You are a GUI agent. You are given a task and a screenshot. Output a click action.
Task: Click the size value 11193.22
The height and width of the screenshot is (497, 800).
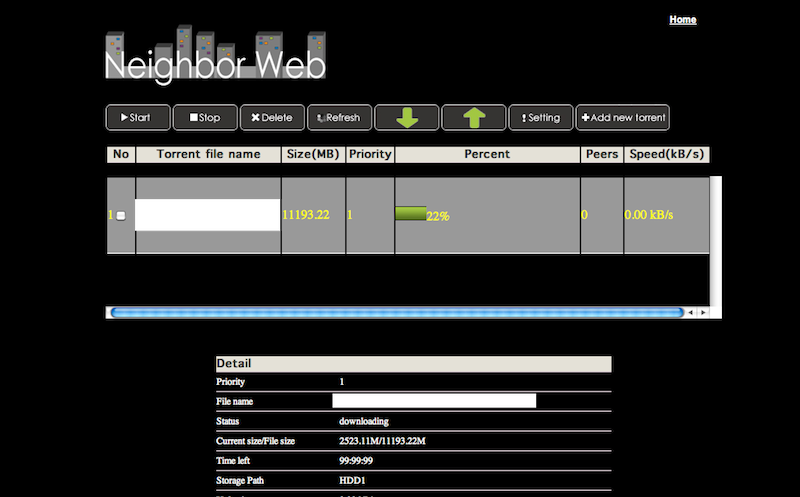(306, 215)
